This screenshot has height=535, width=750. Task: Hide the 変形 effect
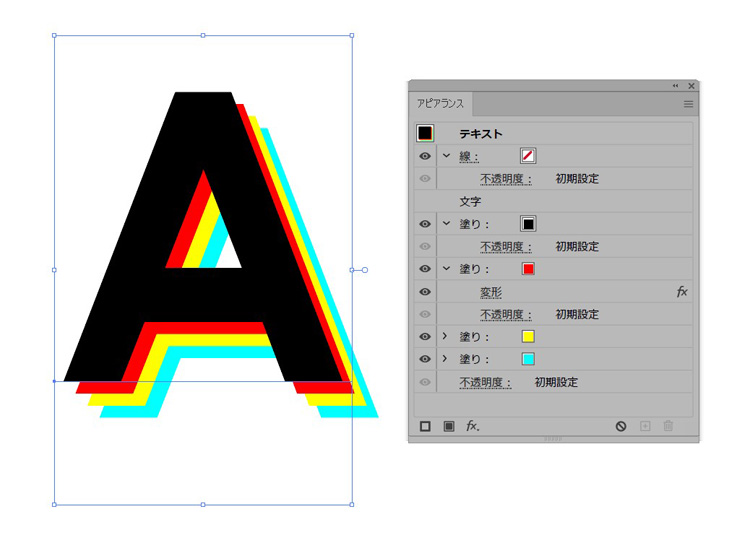(425, 292)
